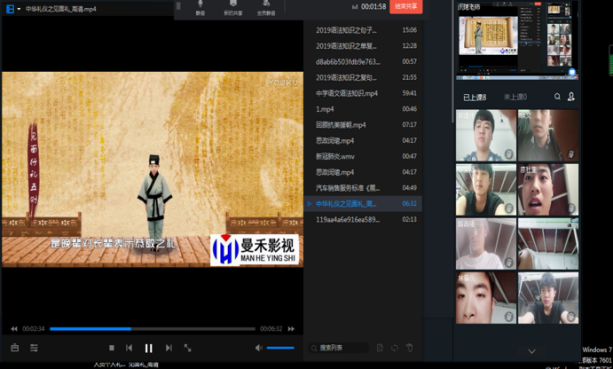This screenshot has height=369, width=613.
Task: Skip to the next video track
Action: coord(168,348)
